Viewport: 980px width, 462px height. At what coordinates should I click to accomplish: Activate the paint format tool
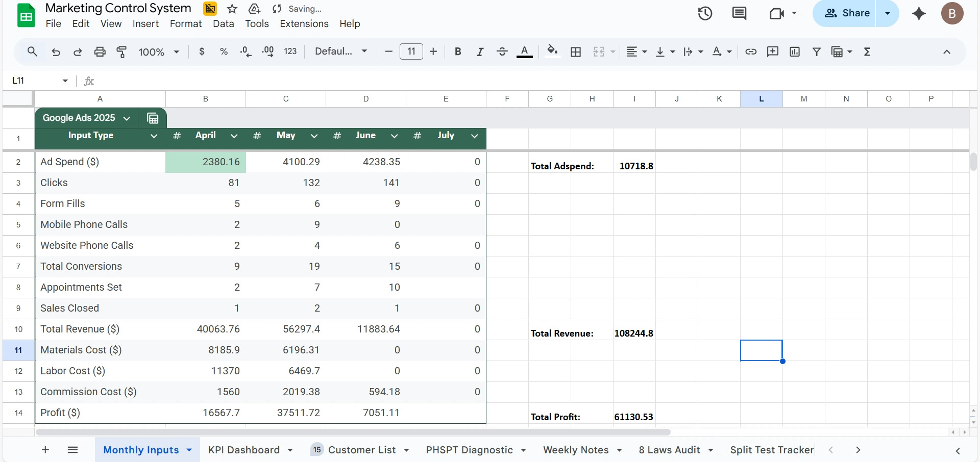coord(121,52)
